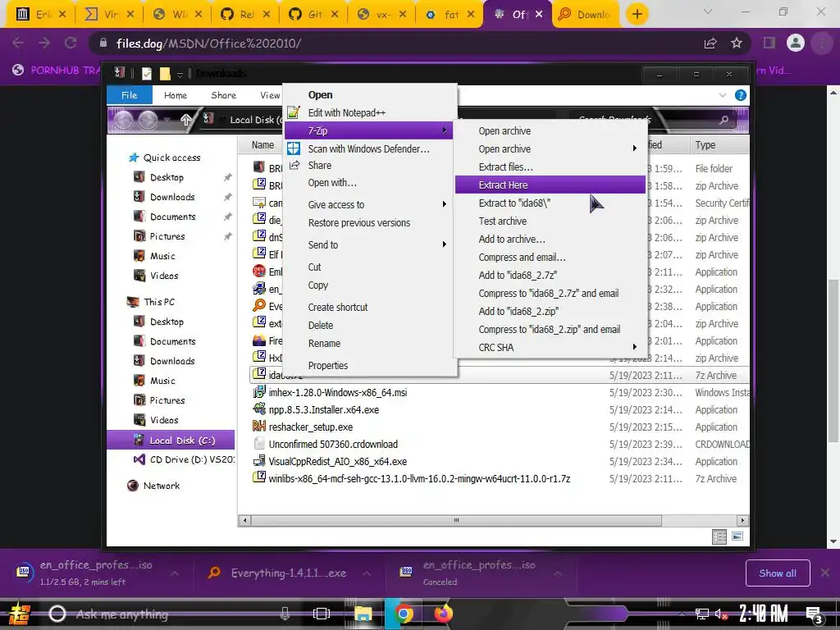Open File Explorer from the taskbar
This screenshot has height=630, width=840.
363,614
